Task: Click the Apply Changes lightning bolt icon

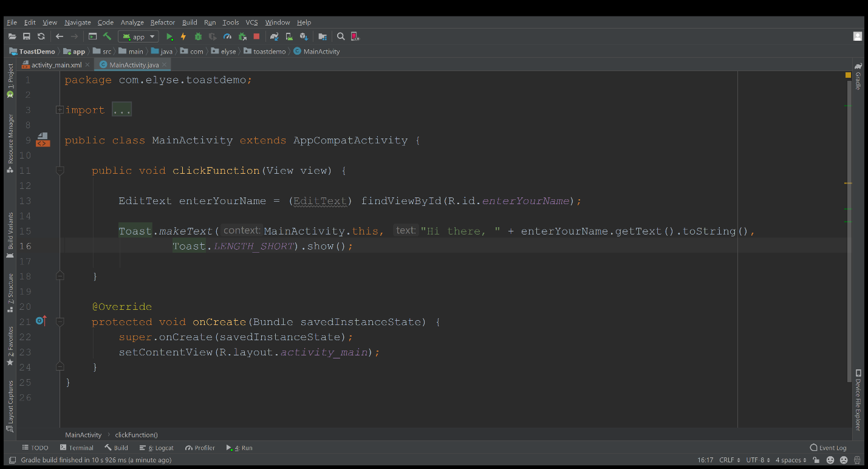Action: [x=183, y=37]
